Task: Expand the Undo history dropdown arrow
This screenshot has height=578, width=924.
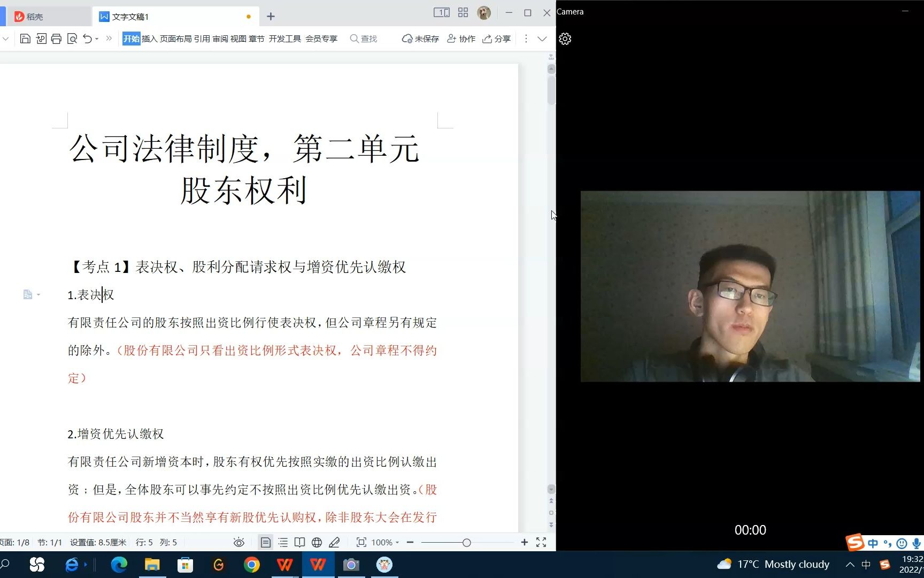Action: (97, 39)
